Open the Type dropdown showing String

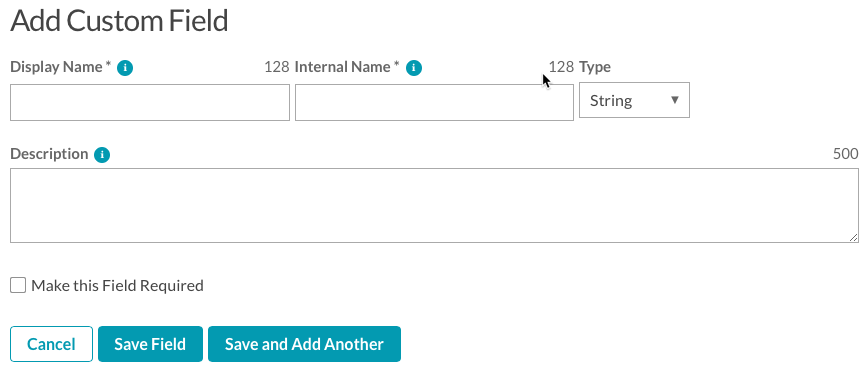click(x=634, y=100)
